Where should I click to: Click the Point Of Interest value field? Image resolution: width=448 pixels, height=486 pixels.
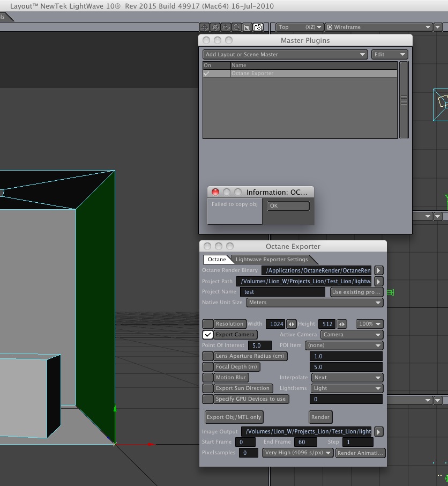click(x=260, y=345)
